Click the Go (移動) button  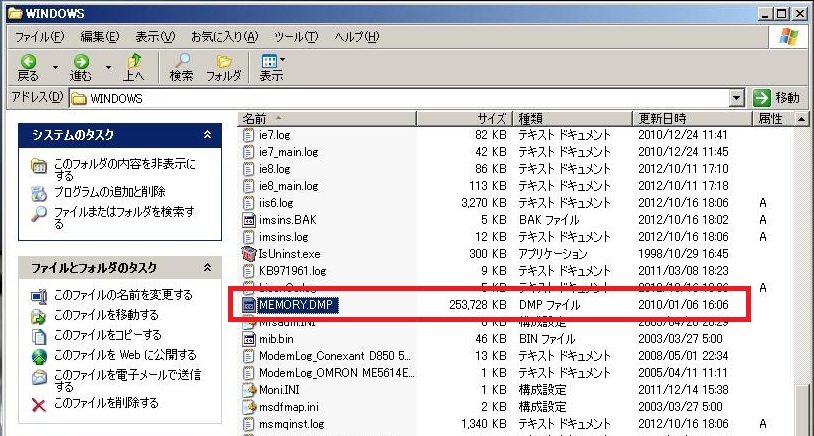[x=776, y=98]
